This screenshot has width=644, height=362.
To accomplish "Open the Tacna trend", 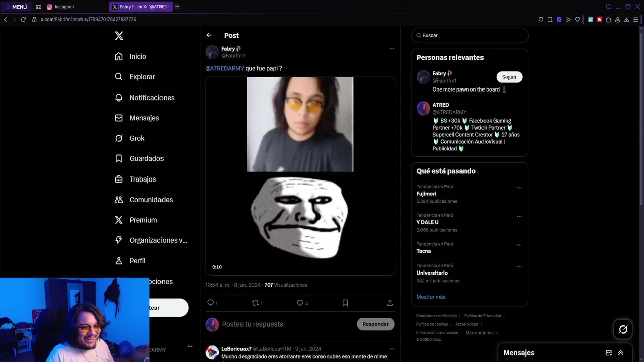I will tap(424, 251).
